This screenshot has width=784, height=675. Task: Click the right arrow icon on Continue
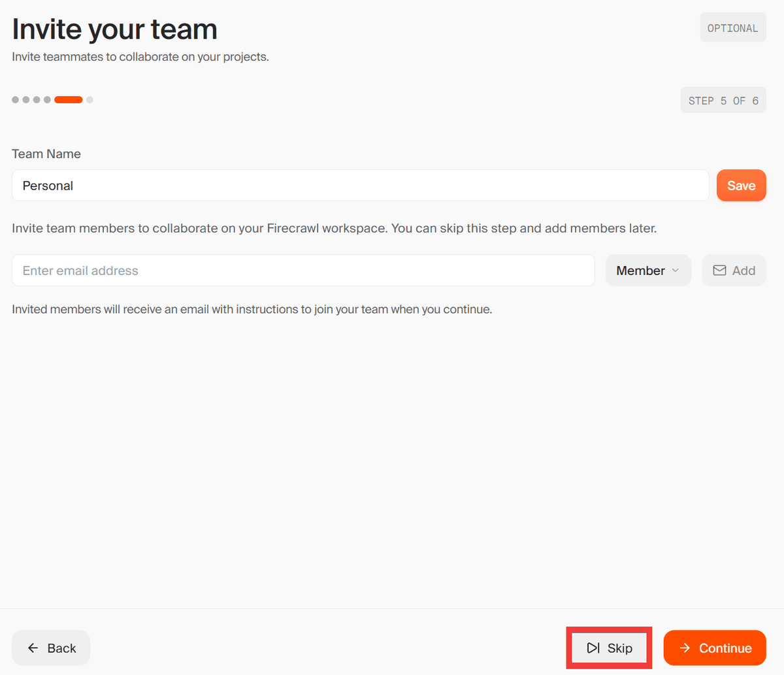[685, 648]
